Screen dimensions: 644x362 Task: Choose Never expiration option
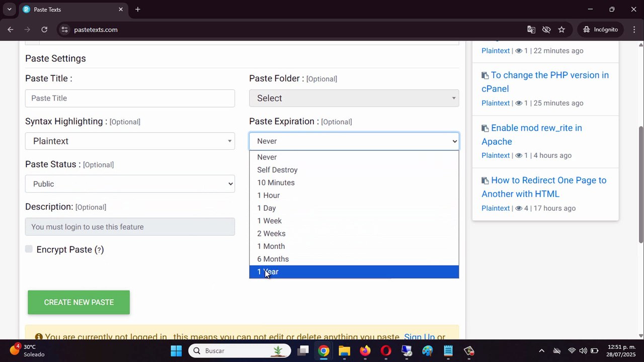point(354,157)
